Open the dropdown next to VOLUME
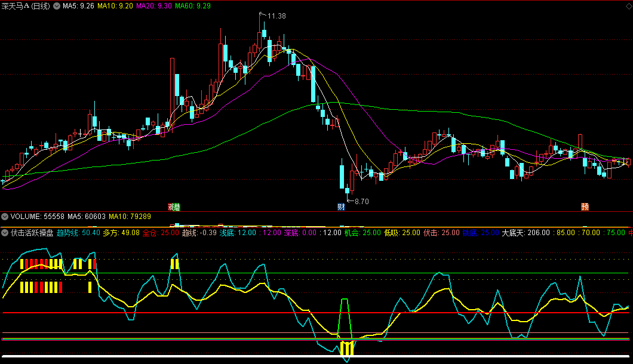This screenshot has height=364, width=633. pyautogui.click(x=5, y=217)
